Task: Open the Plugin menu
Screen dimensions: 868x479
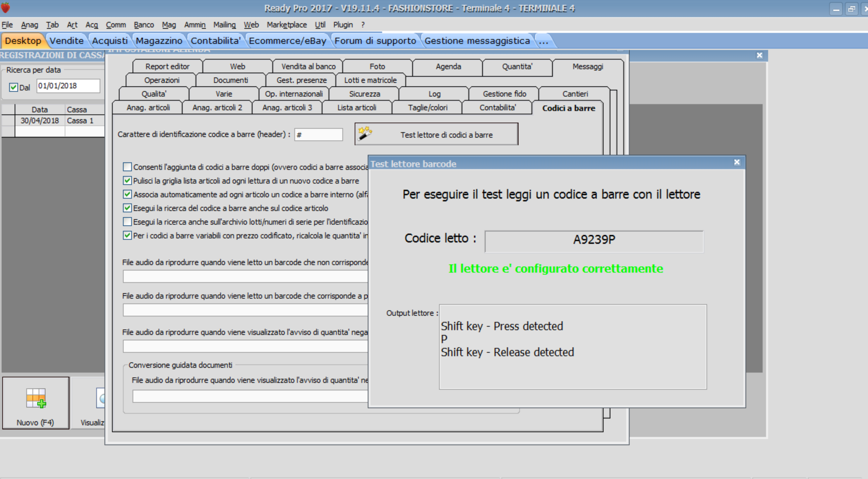Action: coord(343,25)
